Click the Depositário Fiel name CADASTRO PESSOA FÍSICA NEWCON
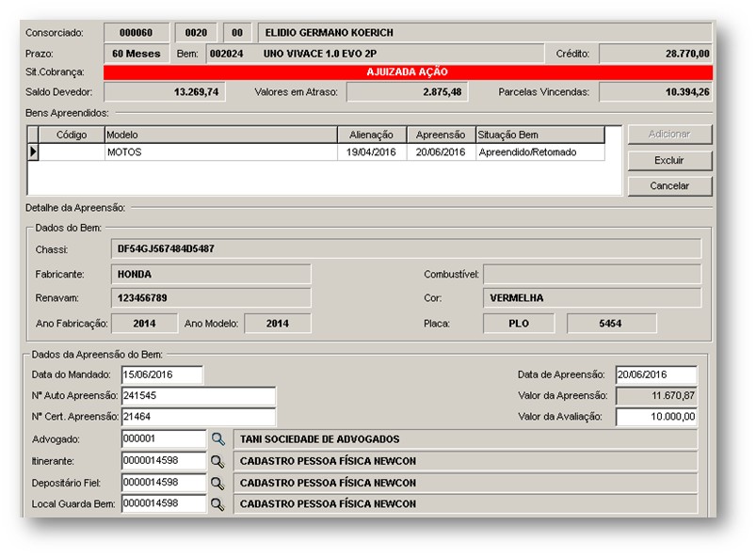This screenshot has width=756, height=557. click(466, 483)
